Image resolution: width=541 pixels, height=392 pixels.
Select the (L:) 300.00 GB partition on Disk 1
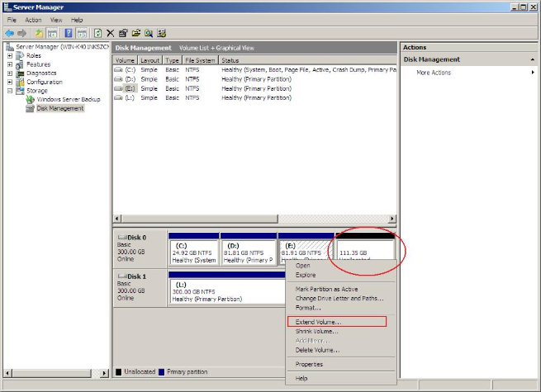tap(227, 288)
